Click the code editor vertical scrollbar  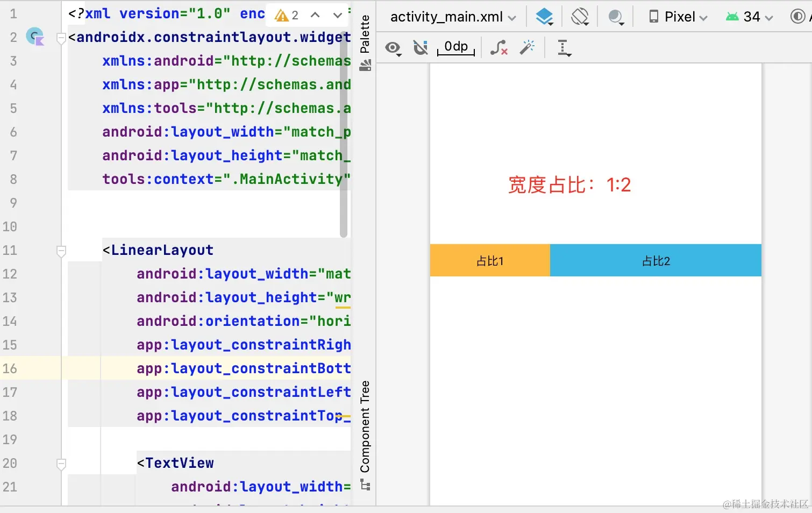344,134
